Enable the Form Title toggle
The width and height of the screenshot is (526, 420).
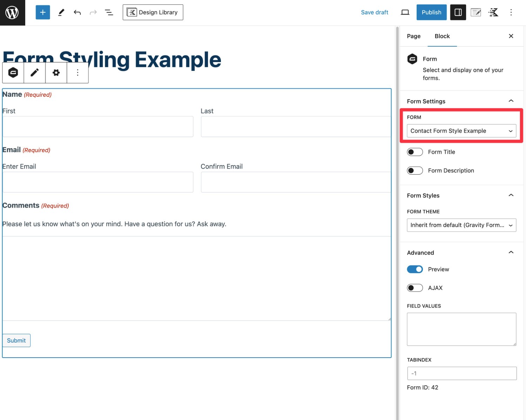point(415,152)
